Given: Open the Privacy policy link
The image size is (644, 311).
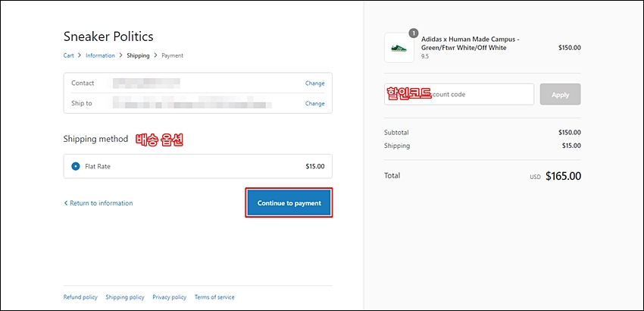Looking at the screenshot, I should 169,297.
